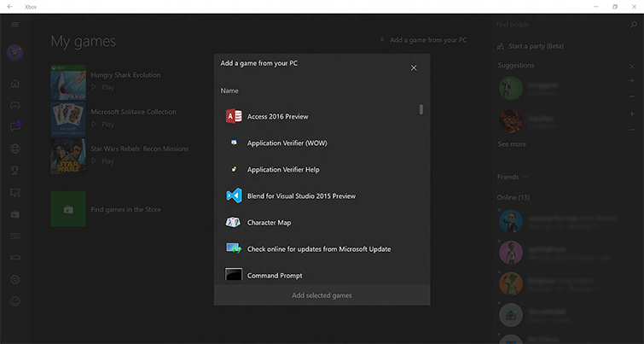
Task: Click Find games in the Store text
Action: coord(125,209)
